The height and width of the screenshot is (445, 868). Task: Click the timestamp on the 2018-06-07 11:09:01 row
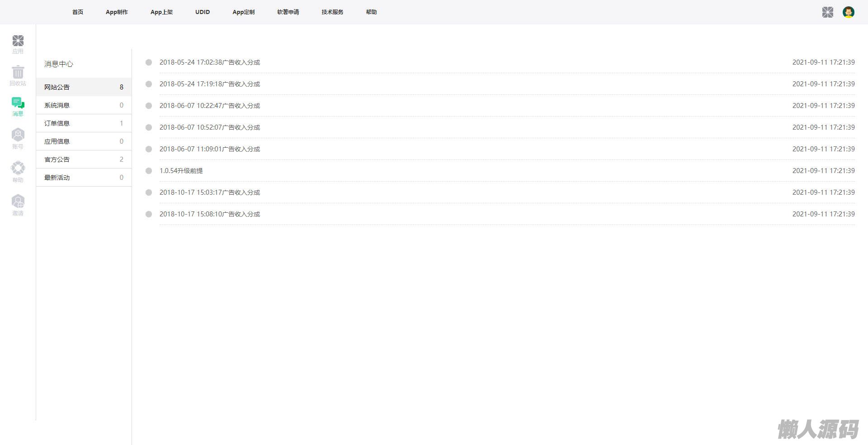point(823,149)
